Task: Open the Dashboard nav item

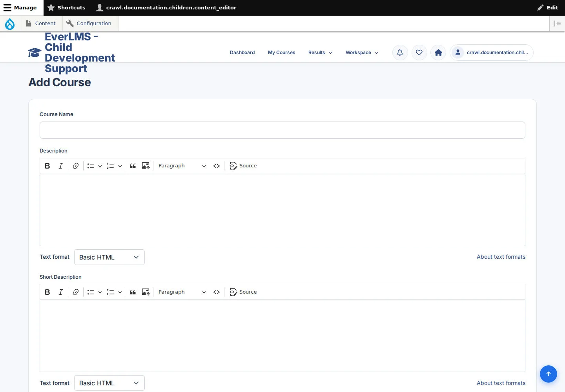Action: pyautogui.click(x=242, y=53)
